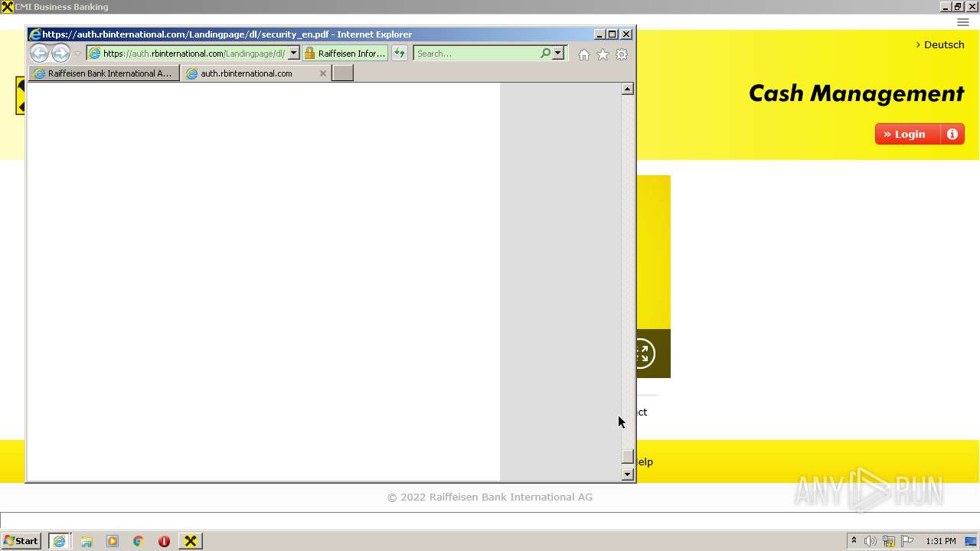Image resolution: width=980 pixels, height=551 pixels.
Task: Click the 1:31 PM clock
Action: [x=940, y=541]
